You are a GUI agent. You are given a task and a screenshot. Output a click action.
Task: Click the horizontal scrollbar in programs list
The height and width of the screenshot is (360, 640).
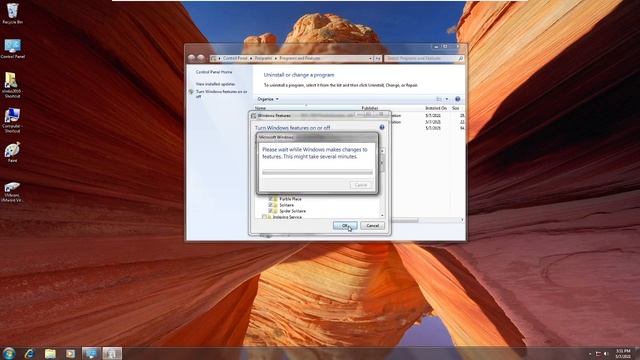(404, 220)
